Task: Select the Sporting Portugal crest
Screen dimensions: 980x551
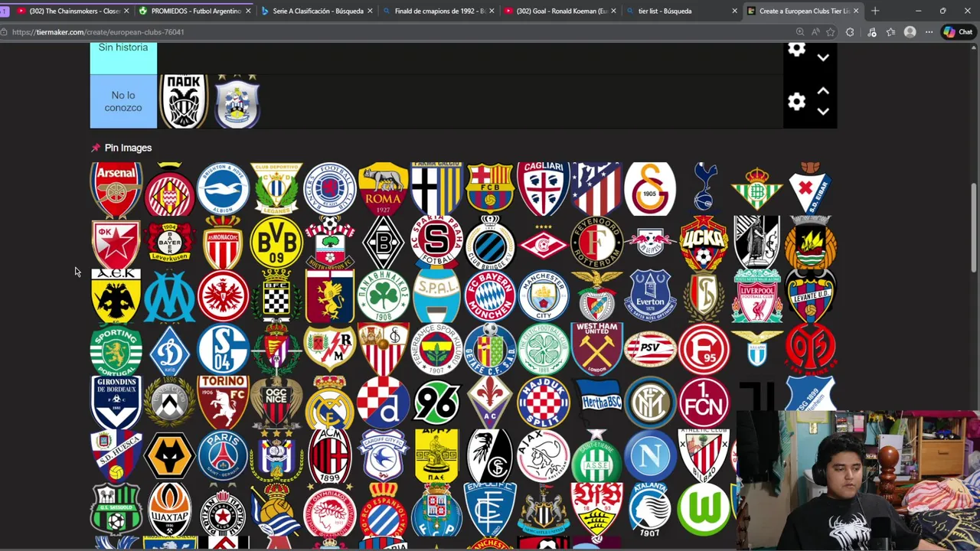Action: 116,350
